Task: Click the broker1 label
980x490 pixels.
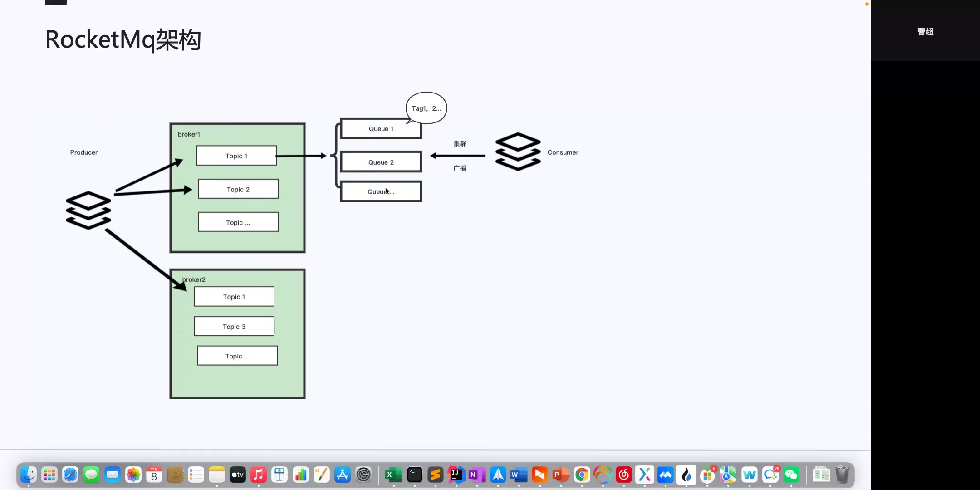Action: point(189,134)
